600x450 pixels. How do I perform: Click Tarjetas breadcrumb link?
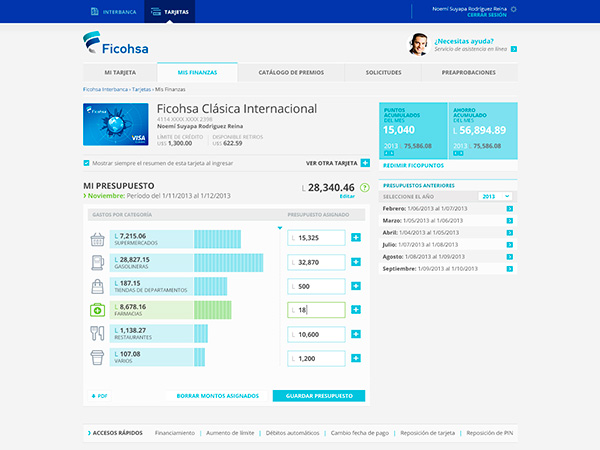pos(141,90)
